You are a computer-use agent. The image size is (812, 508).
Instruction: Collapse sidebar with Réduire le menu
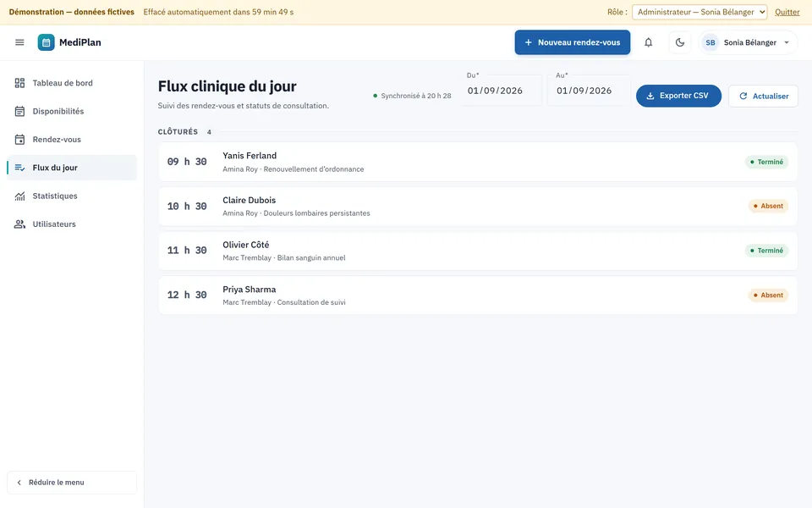(72, 482)
